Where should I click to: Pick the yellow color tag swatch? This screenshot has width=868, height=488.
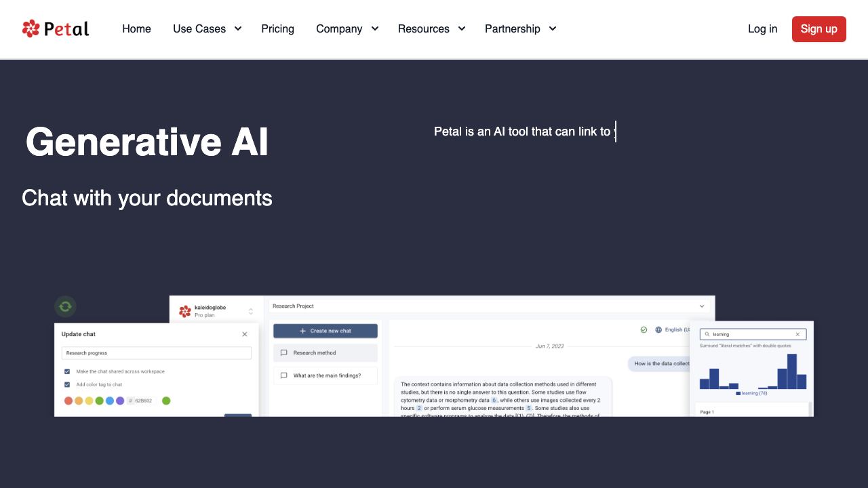point(89,401)
